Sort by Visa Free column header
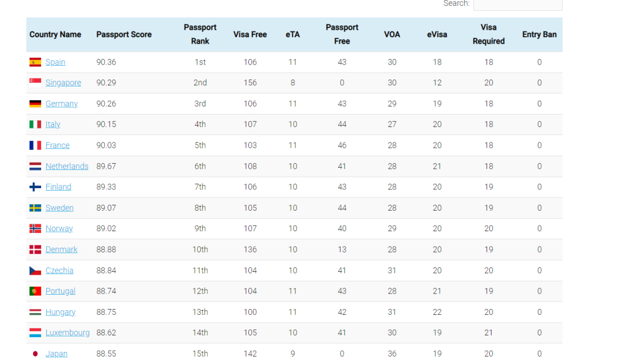Image resolution: width=618 pixels, height=364 pixels. [x=250, y=35]
